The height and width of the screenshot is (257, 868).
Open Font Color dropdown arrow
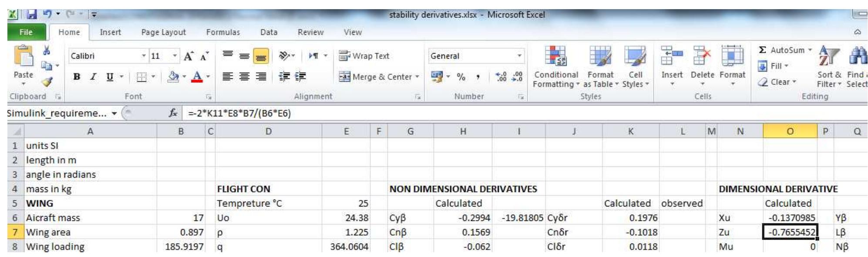click(x=208, y=77)
